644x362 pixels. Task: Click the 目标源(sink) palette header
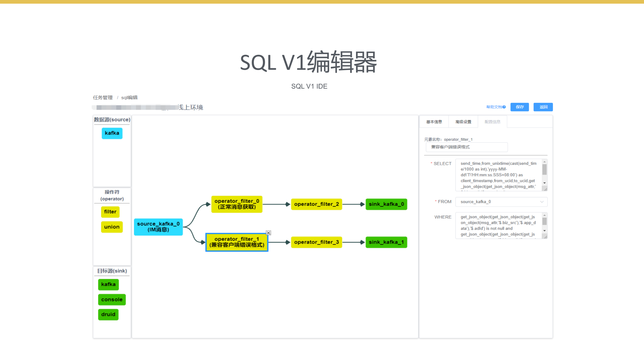click(x=112, y=271)
